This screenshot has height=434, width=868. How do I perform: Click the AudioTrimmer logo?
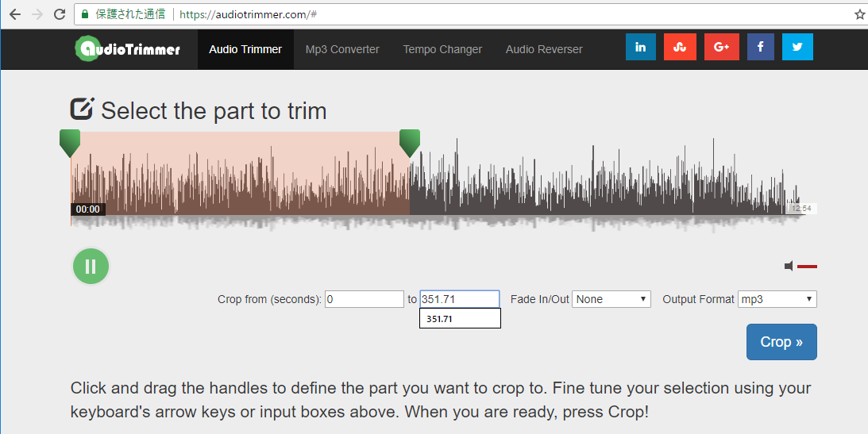[x=128, y=49]
